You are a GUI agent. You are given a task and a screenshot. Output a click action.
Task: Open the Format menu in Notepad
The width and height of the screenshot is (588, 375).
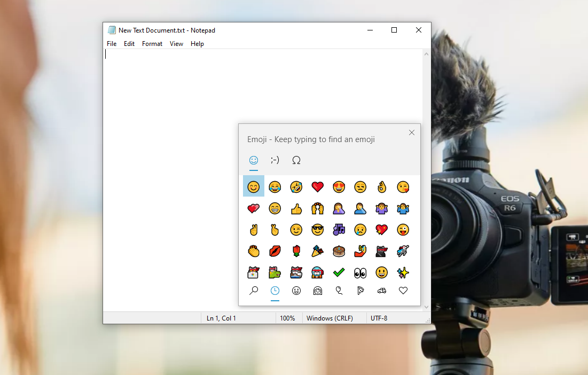[152, 44]
